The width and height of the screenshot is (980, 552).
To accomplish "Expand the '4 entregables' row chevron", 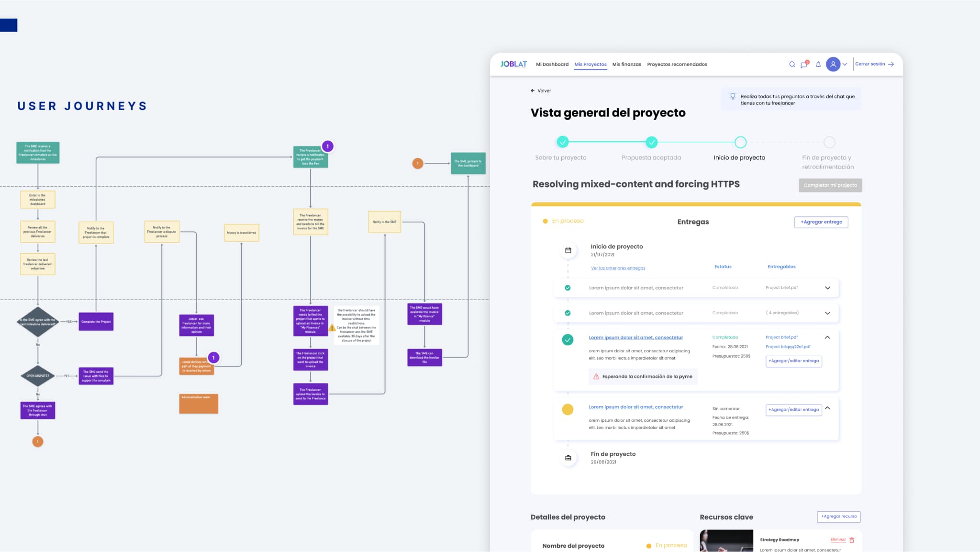I will pyautogui.click(x=827, y=313).
